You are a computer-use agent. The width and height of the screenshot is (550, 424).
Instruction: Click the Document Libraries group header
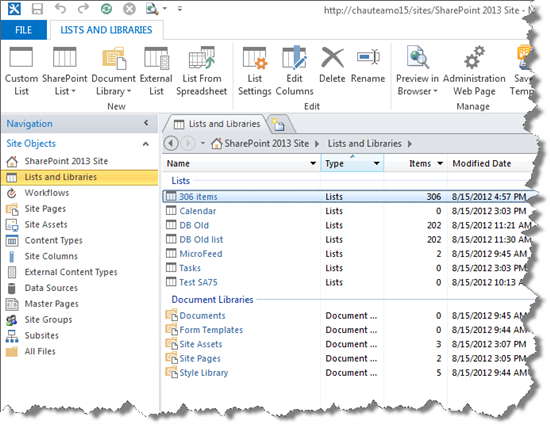[212, 300]
